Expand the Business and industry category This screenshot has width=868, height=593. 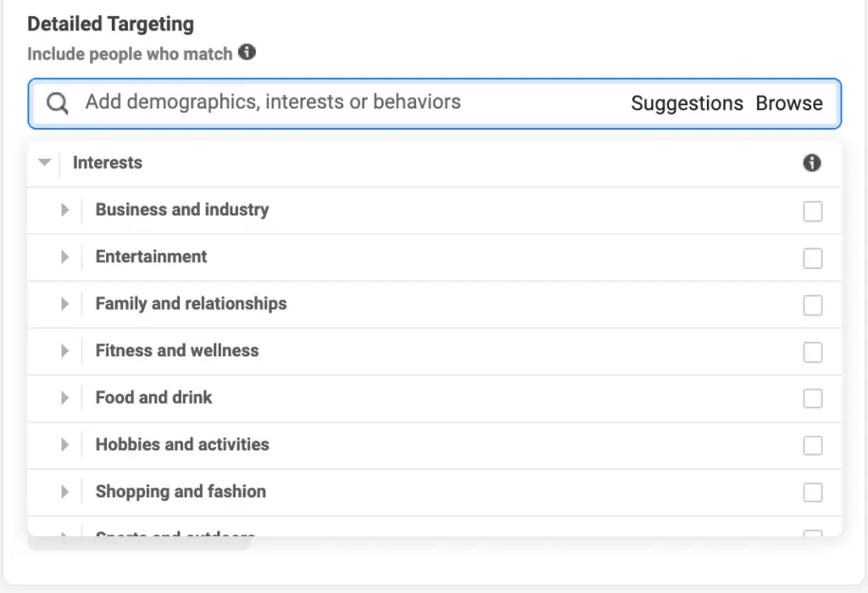[66, 211]
